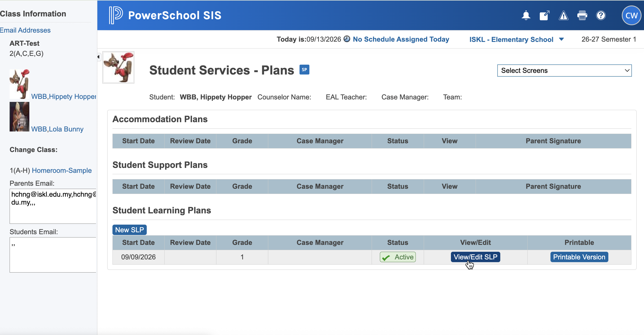
Task: Click Lola Bunny's sidebar thumbnail photo
Action: coord(19,117)
